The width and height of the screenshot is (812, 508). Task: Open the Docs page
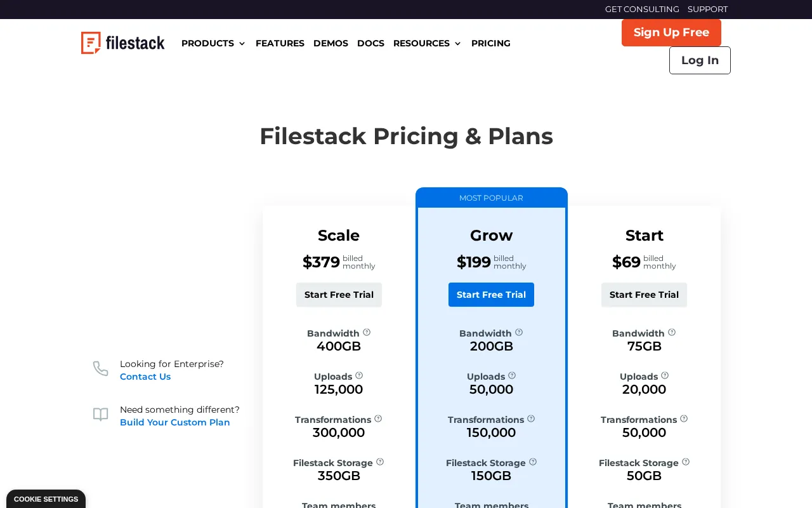[x=370, y=43]
